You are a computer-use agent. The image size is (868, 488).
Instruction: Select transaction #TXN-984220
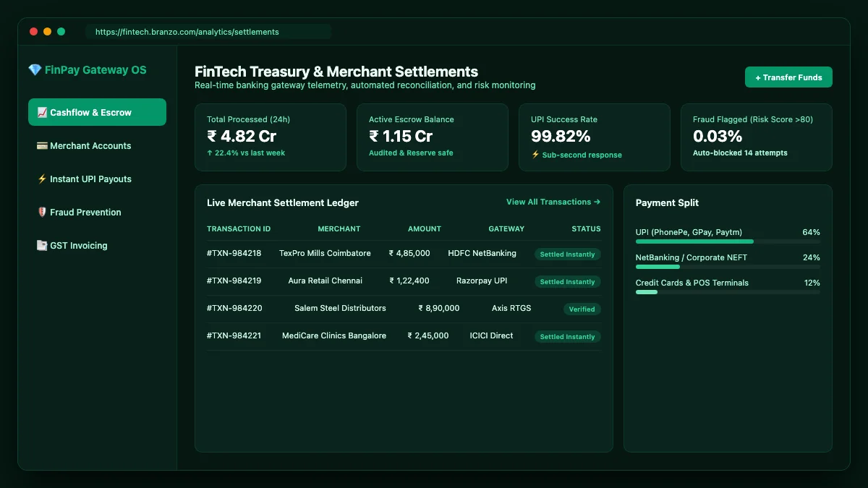tap(234, 309)
